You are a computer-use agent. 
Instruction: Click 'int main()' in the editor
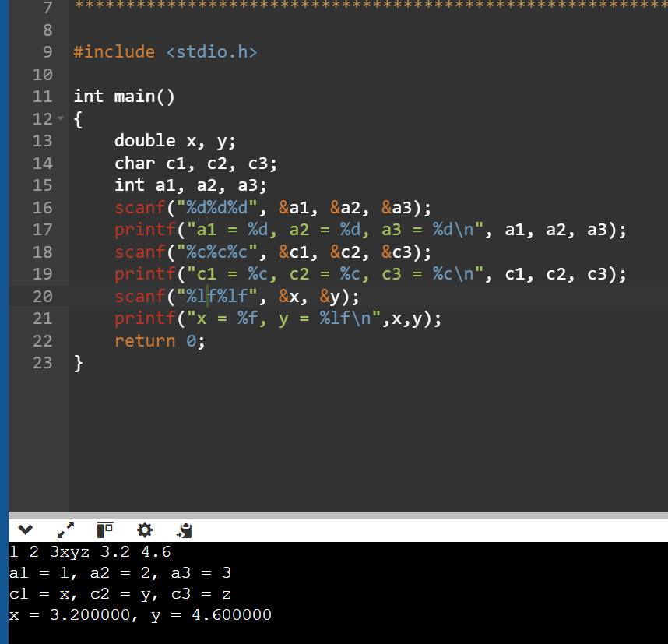click(x=125, y=97)
